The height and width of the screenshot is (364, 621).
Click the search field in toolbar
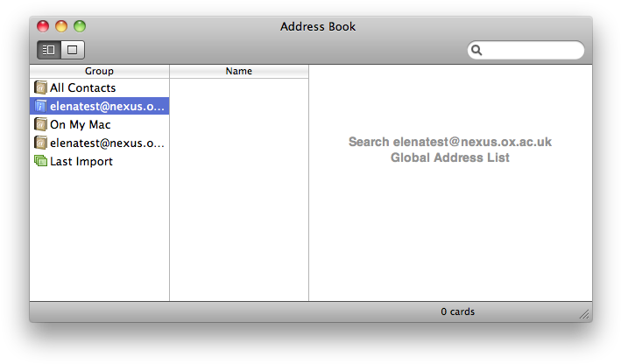pos(526,50)
